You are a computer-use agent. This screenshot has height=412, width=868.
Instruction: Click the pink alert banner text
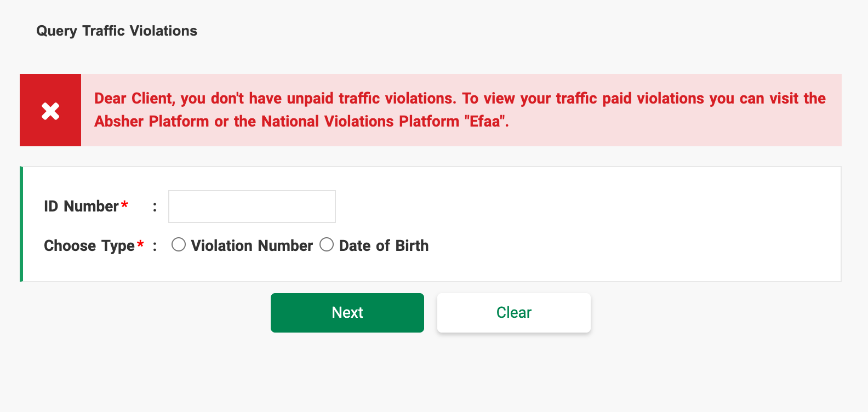(460, 110)
